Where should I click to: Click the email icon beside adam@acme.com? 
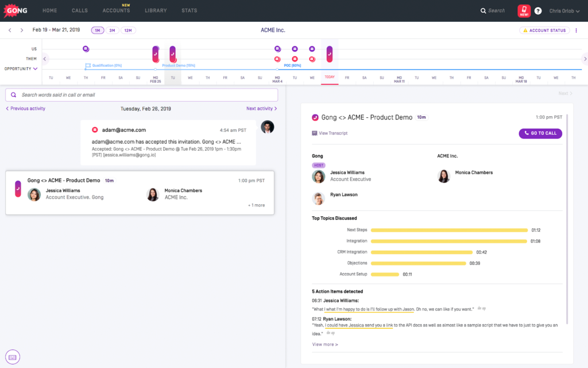point(95,130)
